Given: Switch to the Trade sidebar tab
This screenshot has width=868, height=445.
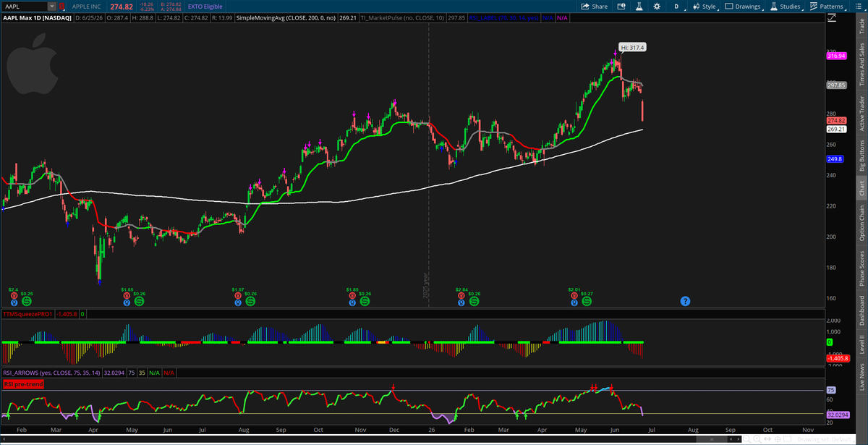Looking at the screenshot, I should 861,25.
